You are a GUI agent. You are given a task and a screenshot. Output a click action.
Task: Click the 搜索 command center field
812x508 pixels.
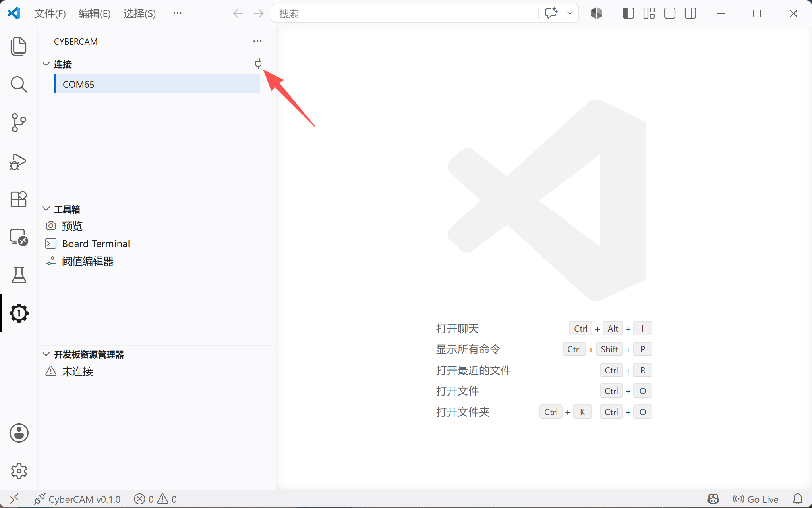[404, 13]
